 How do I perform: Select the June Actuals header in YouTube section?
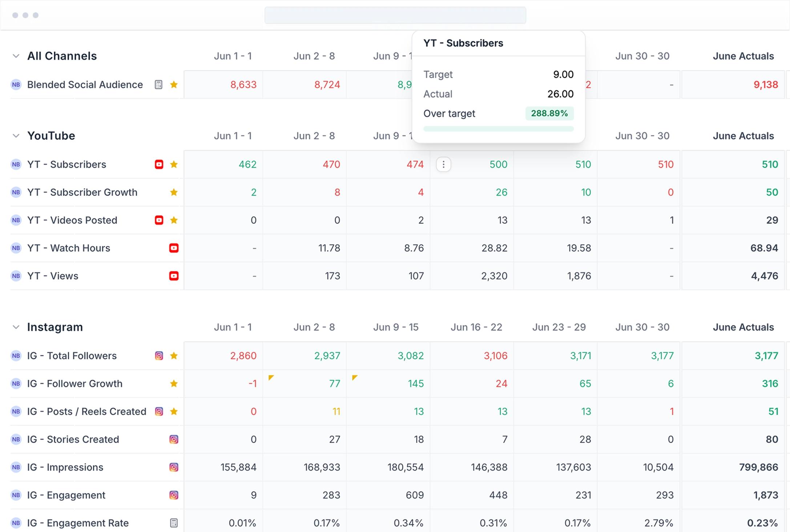click(743, 136)
